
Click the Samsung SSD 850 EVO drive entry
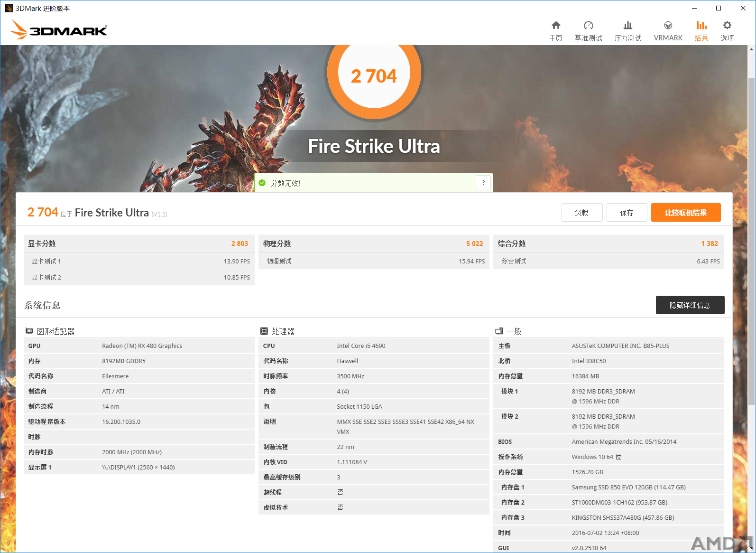click(x=628, y=487)
